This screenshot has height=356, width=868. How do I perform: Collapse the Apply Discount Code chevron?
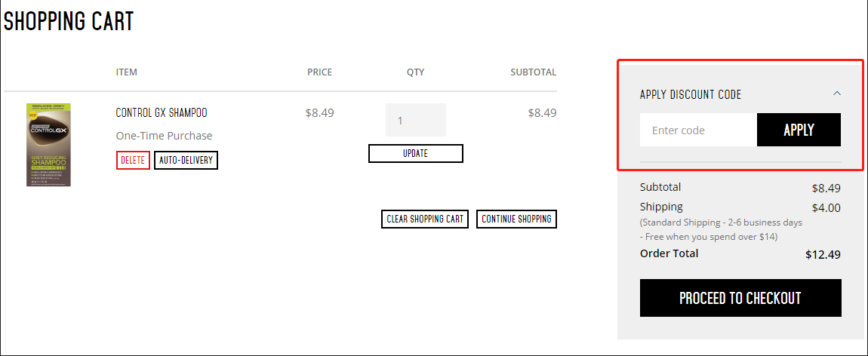pyautogui.click(x=836, y=94)
